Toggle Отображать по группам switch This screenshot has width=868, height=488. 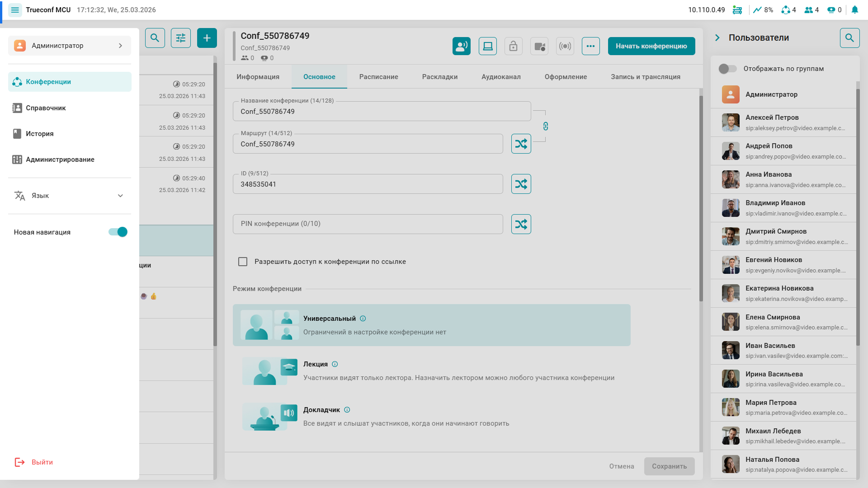(x=727, y=69)
